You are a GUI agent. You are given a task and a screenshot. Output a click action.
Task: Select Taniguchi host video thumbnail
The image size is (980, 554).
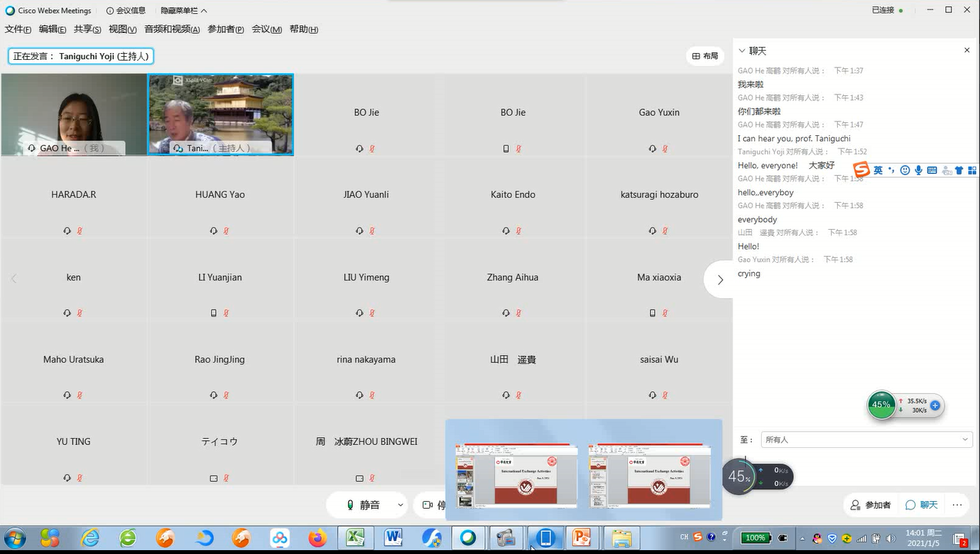(221, 114)
